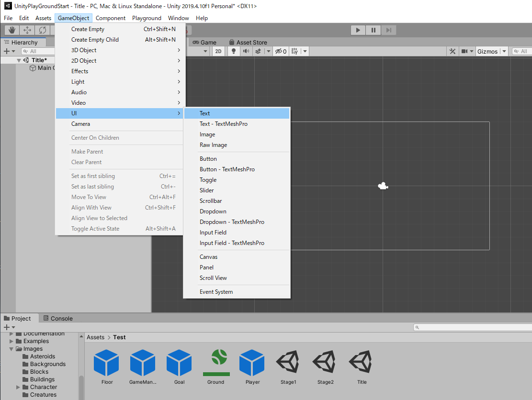Open component editor tools wrench icon
This screenshot has height=400, width=532.
[x=452, y=51]
